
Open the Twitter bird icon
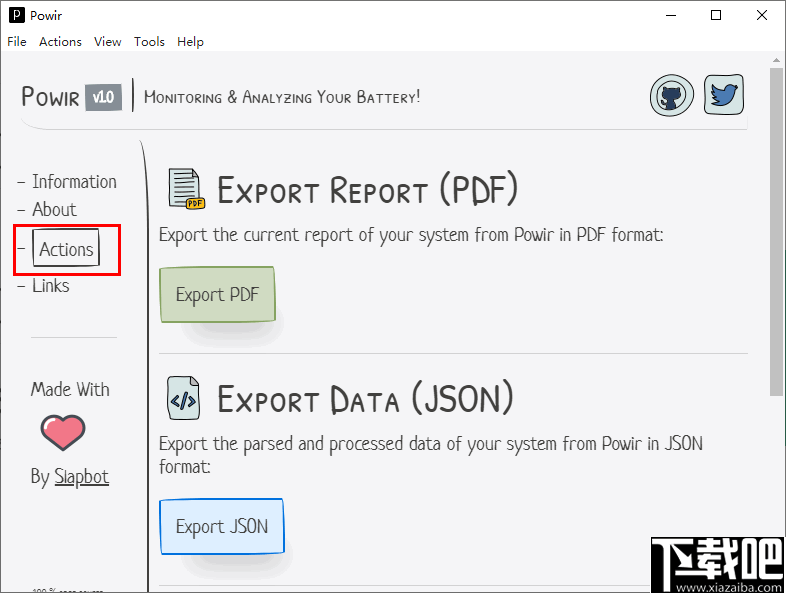pos(723,94)
